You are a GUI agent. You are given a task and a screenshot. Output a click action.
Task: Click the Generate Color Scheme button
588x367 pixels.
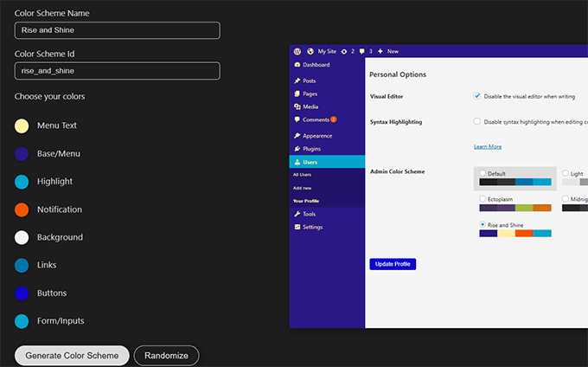72,356
